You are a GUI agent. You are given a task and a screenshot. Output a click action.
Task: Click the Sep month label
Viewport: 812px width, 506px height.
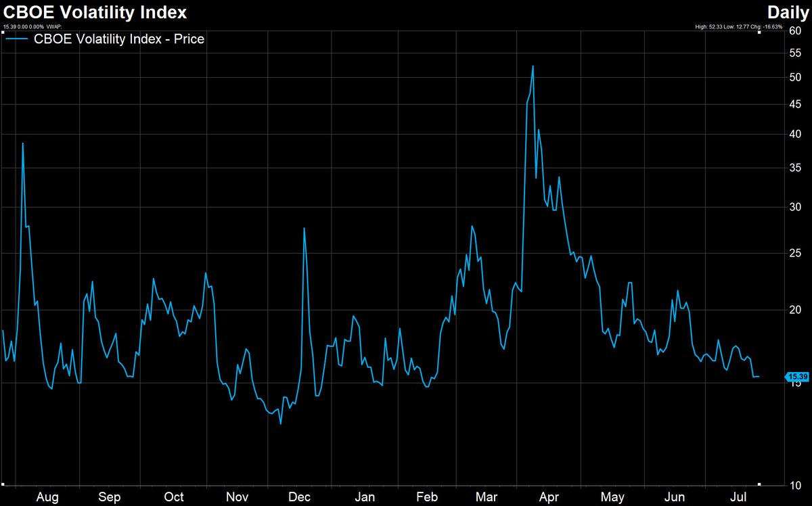pyautogui.click(x=110, y=497)
